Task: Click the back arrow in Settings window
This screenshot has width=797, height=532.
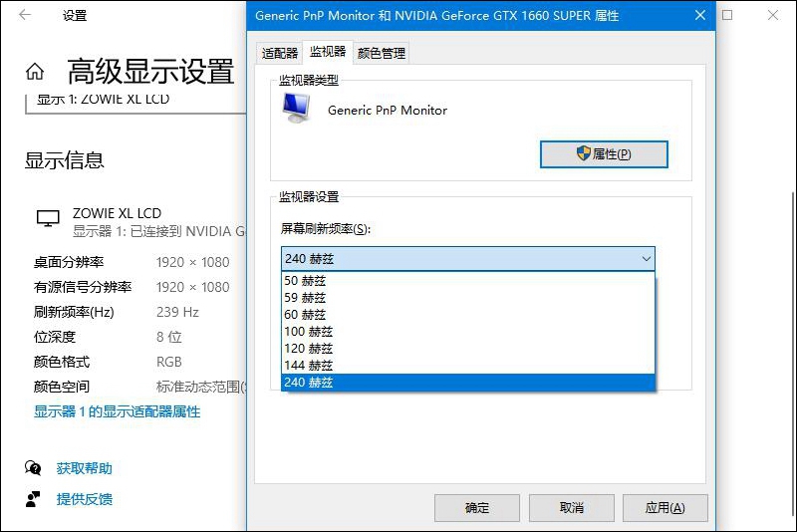Action: (24, 15)
